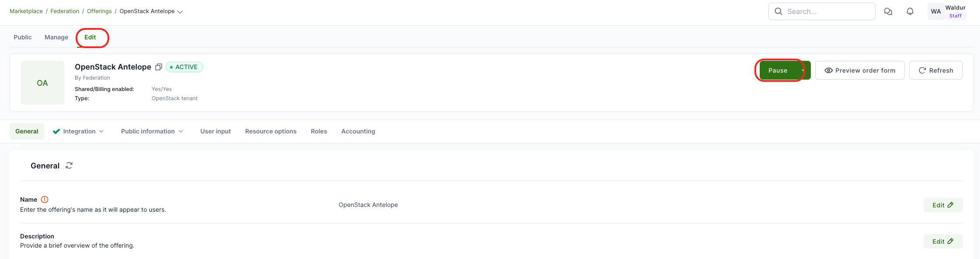Focus the Search input field
Viewport: 980px width, 259px height.
pyautogui.click(x=827, y=11)
